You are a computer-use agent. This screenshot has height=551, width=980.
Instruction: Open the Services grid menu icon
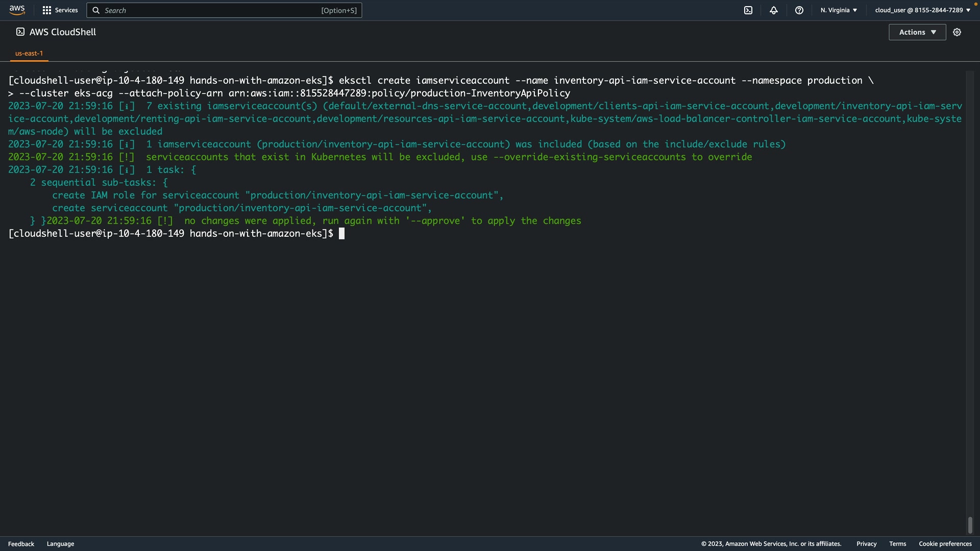click(x=47, y=10)
